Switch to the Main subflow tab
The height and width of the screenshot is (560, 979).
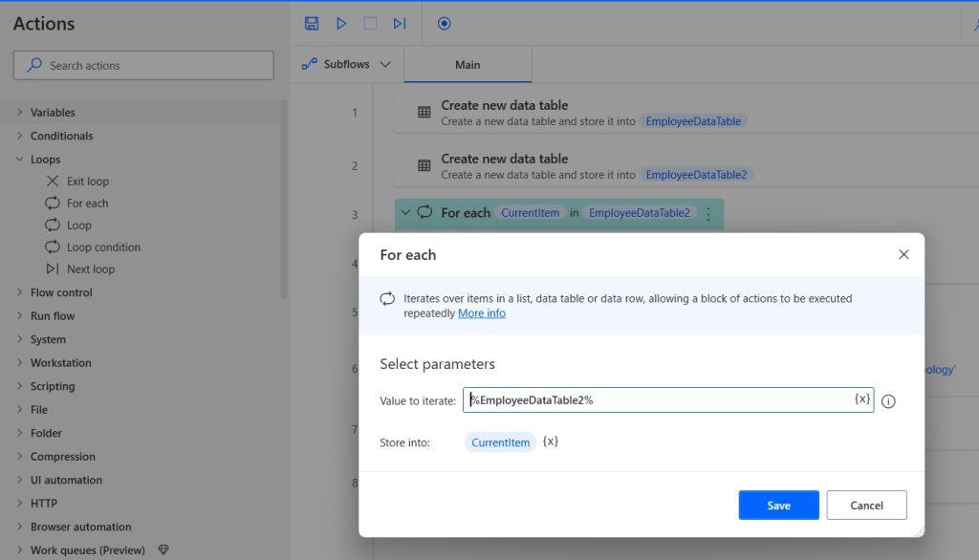tap(468, 65)
